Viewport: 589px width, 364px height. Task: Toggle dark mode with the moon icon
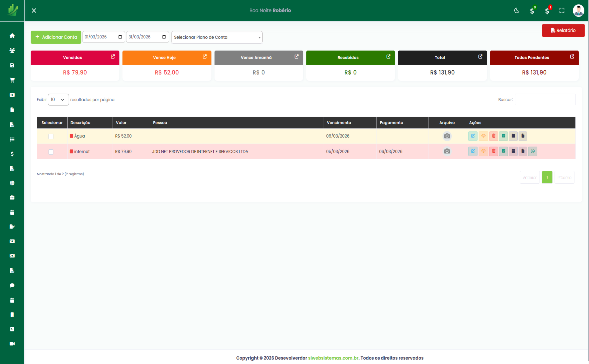517,11
